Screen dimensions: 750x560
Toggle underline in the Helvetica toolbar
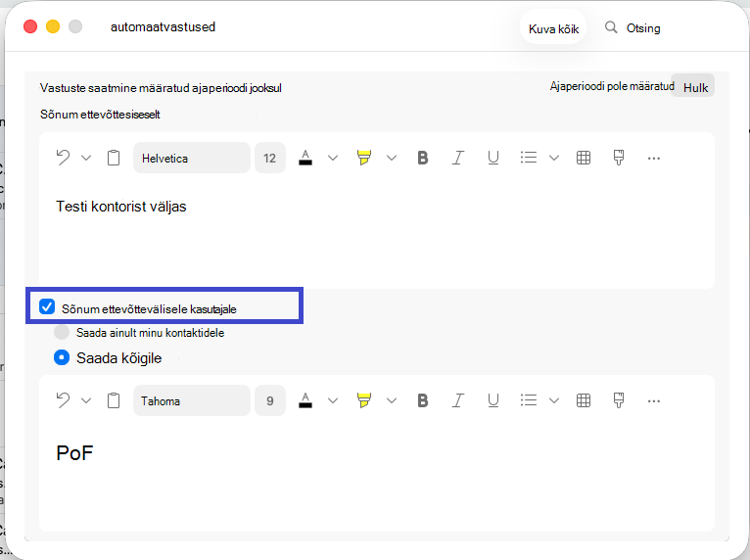click(493, 158)
